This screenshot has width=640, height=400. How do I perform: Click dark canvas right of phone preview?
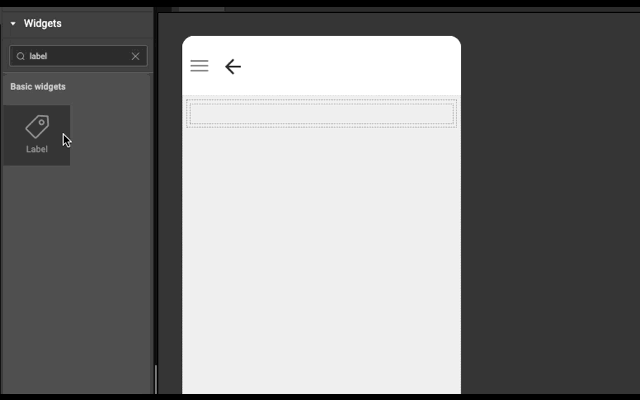pos(550,204)
